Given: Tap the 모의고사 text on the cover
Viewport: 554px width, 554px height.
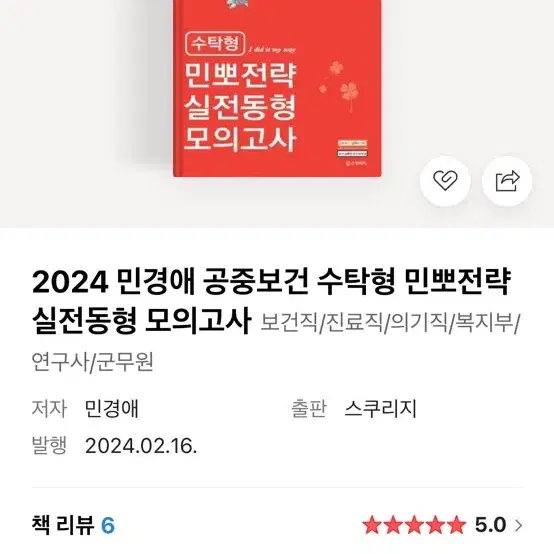Looking at the screenshot, I should coord(240,139).
